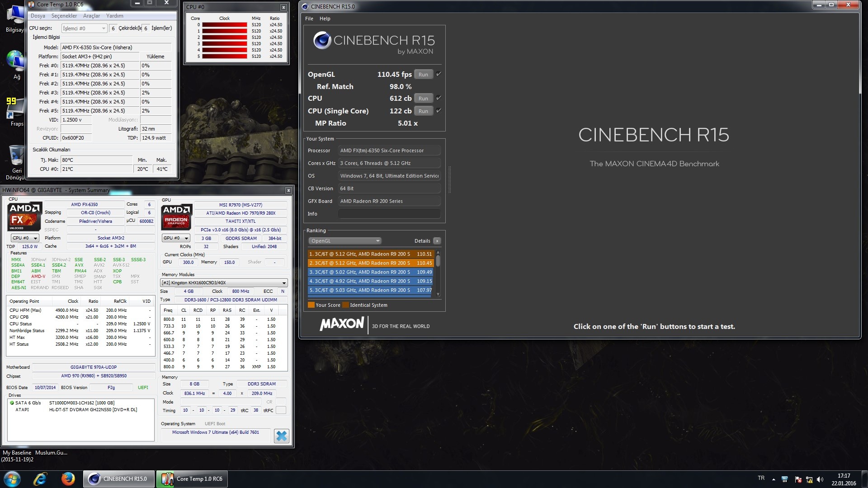Click the Model field in Core Temp

tap(116, 47)
